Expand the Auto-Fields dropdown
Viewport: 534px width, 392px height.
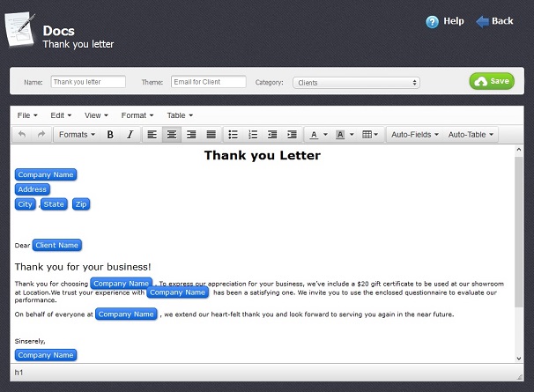pyautogui.click(x=415, y=135)
